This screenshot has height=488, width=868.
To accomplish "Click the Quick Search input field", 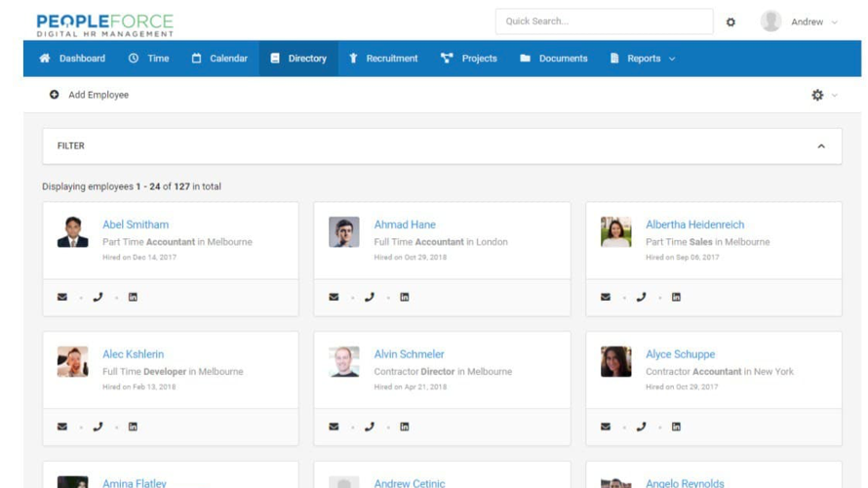I will [x=604, y=21].
